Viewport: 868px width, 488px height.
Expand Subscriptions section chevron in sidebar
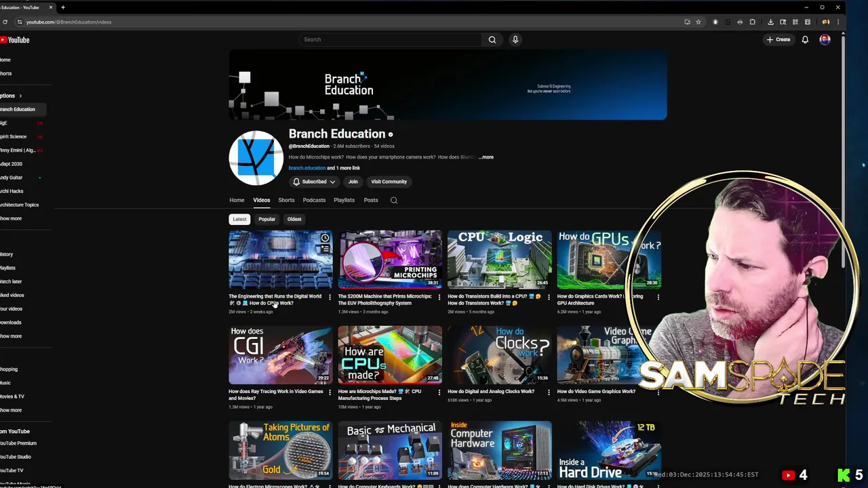[x=20, y=96]
